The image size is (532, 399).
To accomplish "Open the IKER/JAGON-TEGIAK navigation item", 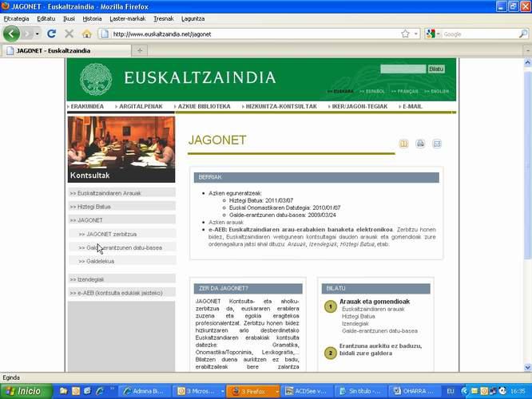I will coord(359,106).
